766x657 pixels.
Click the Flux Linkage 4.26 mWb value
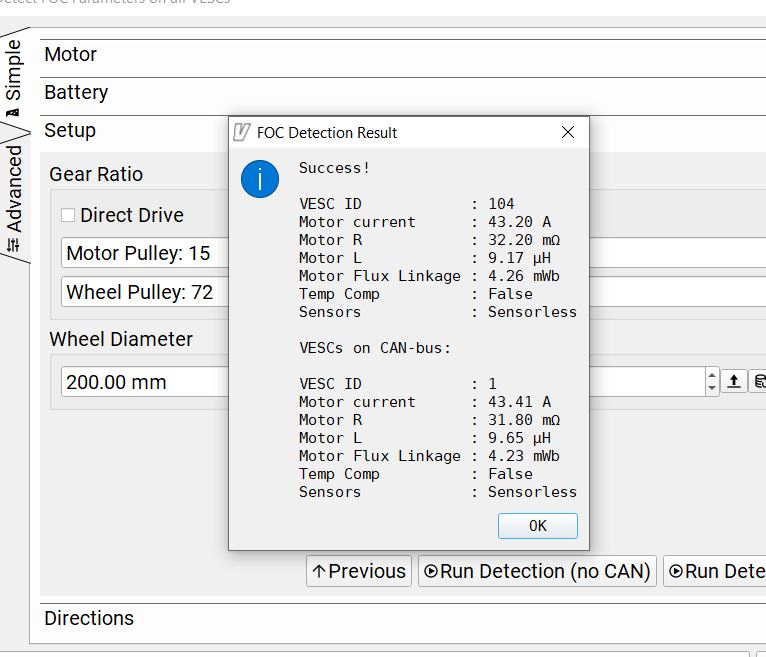coord(524,276)
